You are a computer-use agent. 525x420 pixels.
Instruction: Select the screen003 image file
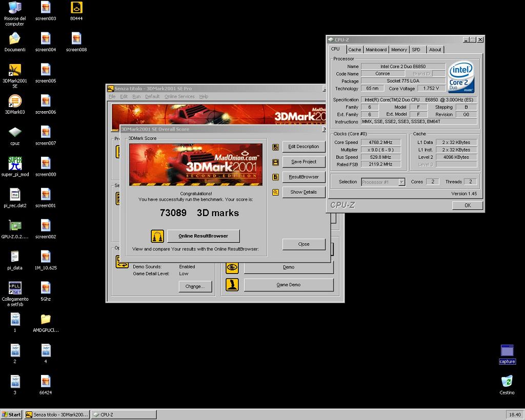[x=46, y=11]
